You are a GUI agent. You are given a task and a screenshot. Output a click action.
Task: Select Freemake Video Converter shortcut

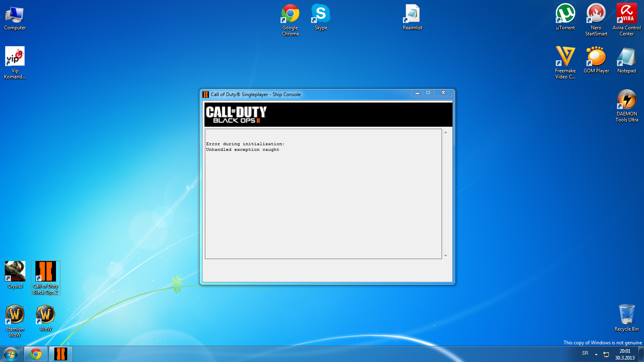pyautogui.click(x=566, y=62)
